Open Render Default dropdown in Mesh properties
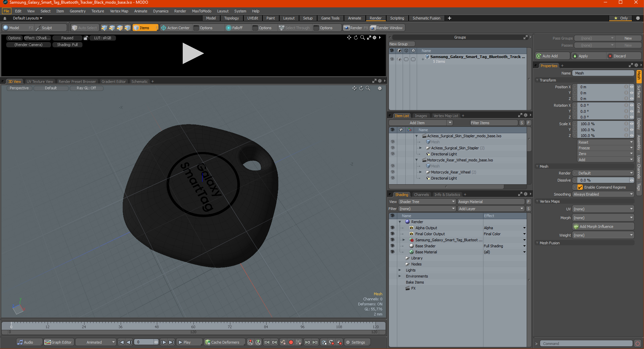Viewport: 644px width, 349px height. tap(603, 173)
